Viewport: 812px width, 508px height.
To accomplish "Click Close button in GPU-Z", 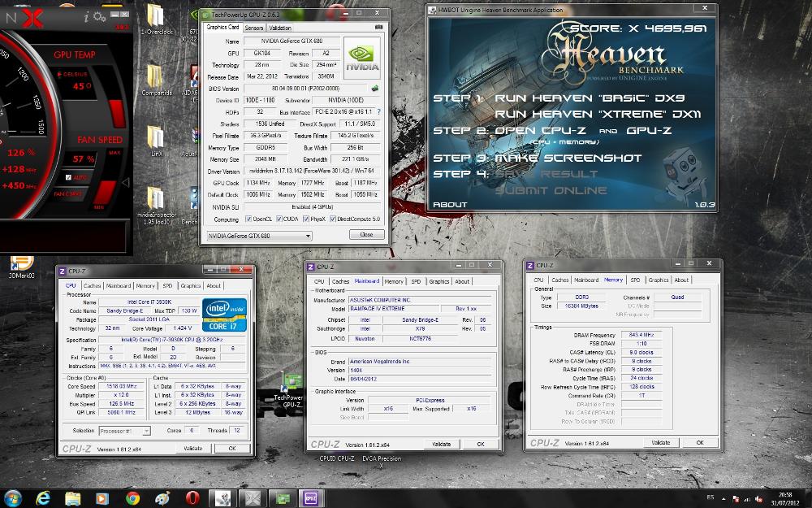I will pos(367,234).
